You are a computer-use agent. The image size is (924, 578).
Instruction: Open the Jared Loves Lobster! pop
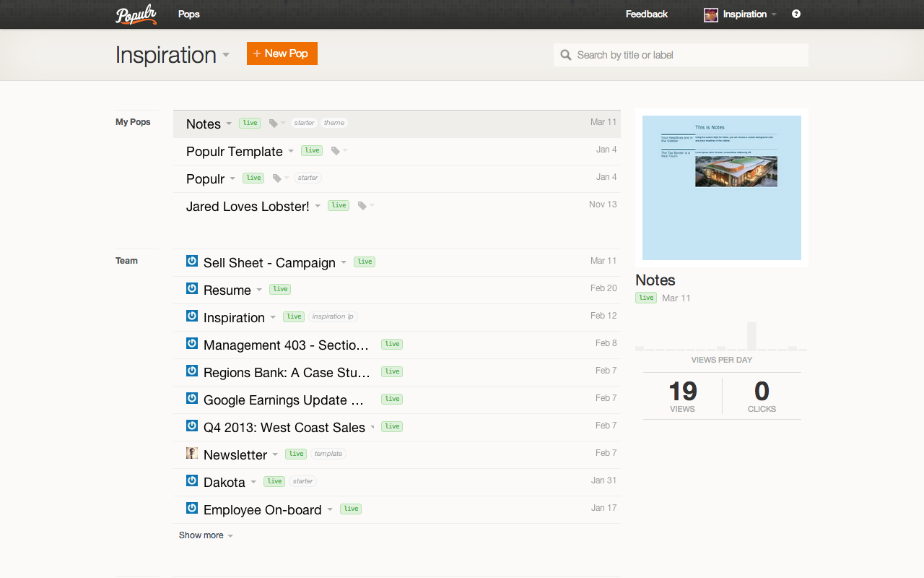(x=248, y=207)
